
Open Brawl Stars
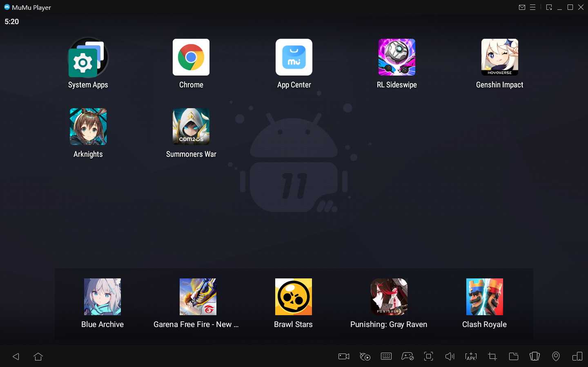tap(294, 297)
